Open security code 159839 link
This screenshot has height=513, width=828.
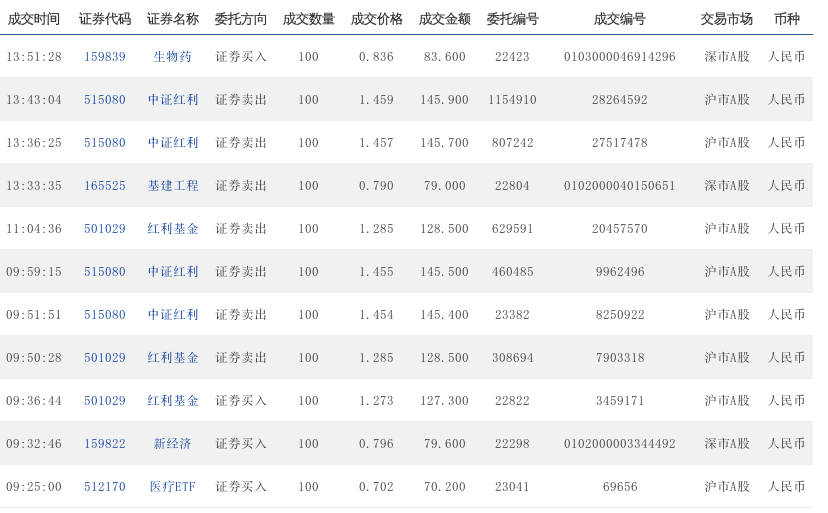click(105, 57)
